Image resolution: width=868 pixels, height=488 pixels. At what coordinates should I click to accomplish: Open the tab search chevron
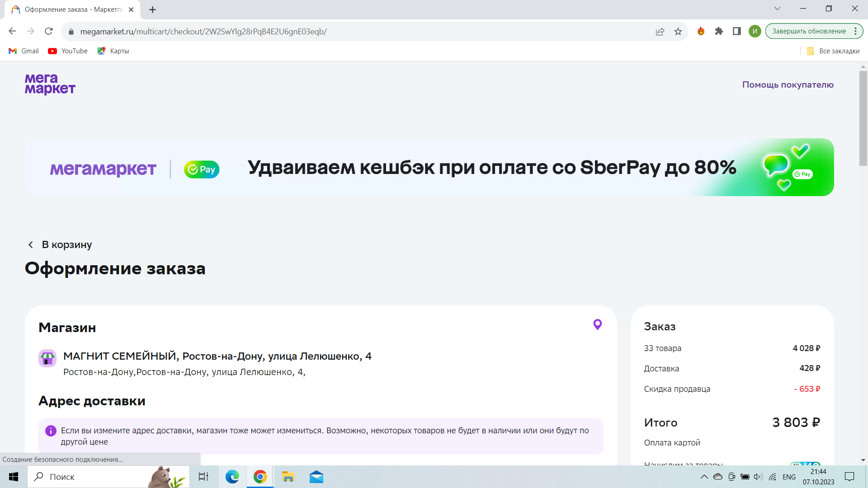click(x=777, y=8)
